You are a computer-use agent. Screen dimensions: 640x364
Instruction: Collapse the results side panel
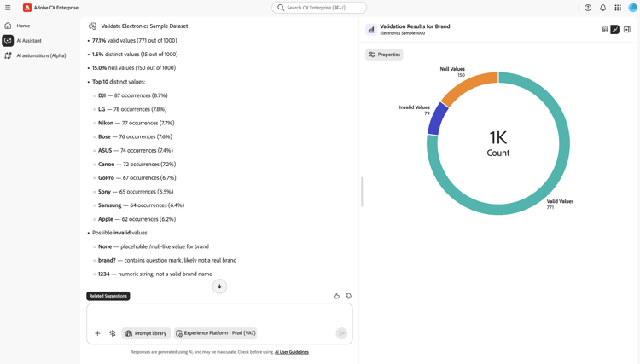(627, 29)
